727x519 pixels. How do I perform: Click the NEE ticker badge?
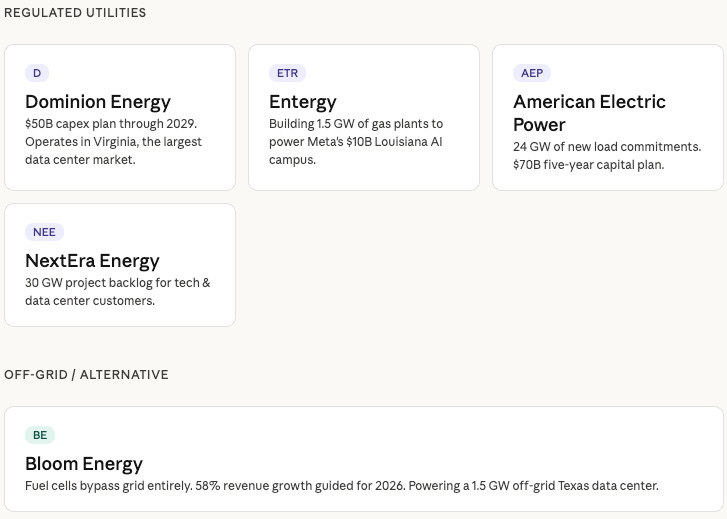click(x=45, y=232)
